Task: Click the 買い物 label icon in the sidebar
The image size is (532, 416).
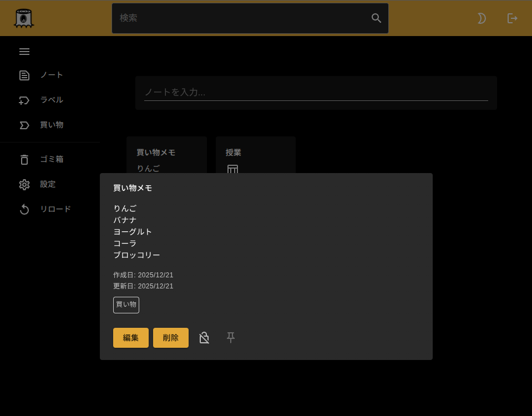Action: (24, 125)
